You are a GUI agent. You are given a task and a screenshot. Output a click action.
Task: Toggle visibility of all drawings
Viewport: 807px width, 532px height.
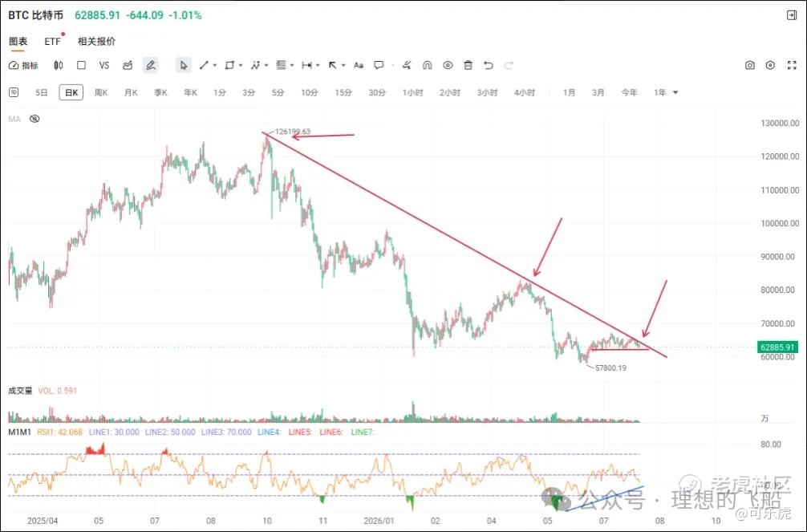coord(448,66)
